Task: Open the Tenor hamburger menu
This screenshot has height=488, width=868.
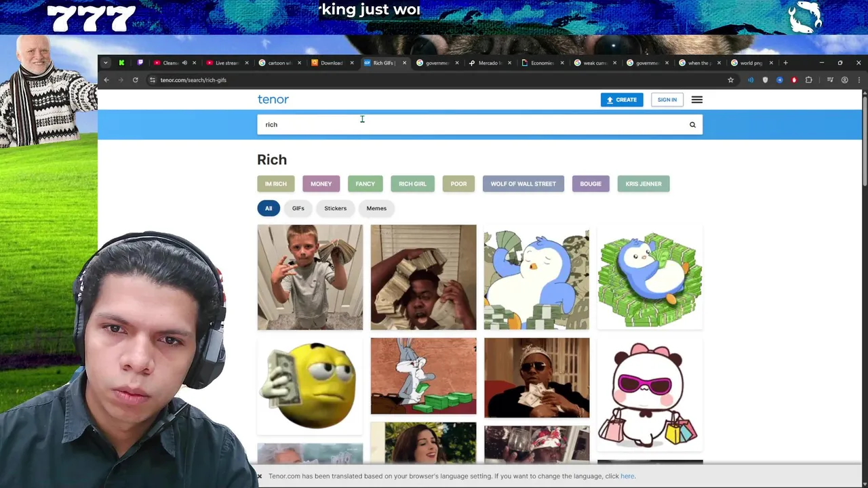Action: 697,100
